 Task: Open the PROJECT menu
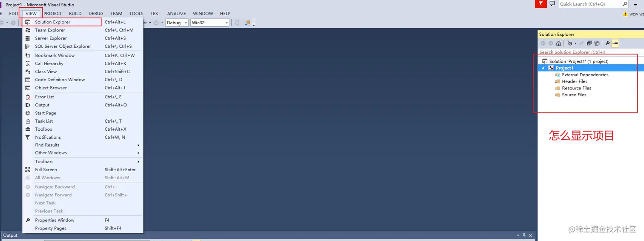coord(53,14)
